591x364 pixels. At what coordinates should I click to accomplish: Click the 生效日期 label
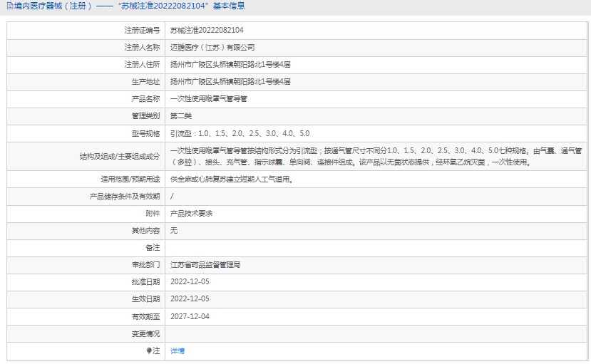146,299
